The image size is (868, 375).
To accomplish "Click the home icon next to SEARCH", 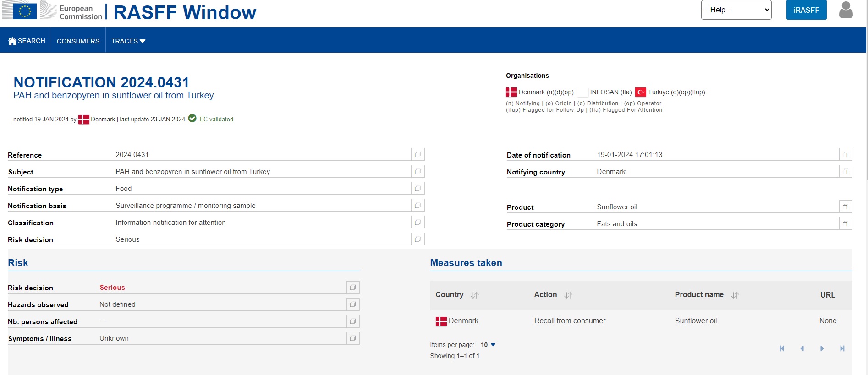I will [12, 41].
